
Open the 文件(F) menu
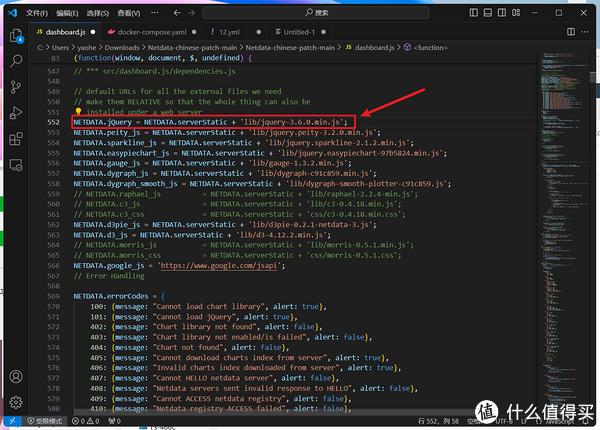[x=37, y=13]
